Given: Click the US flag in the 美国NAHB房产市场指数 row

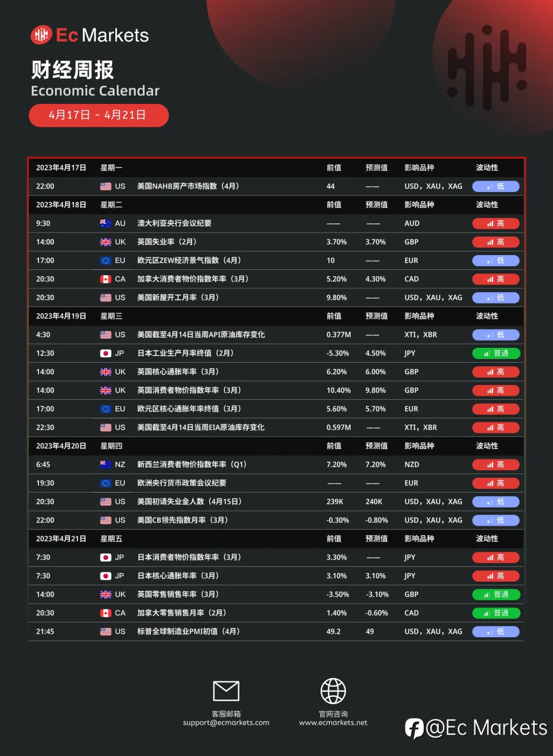Looking at the screenshot, I should click(x=106, y=187).
